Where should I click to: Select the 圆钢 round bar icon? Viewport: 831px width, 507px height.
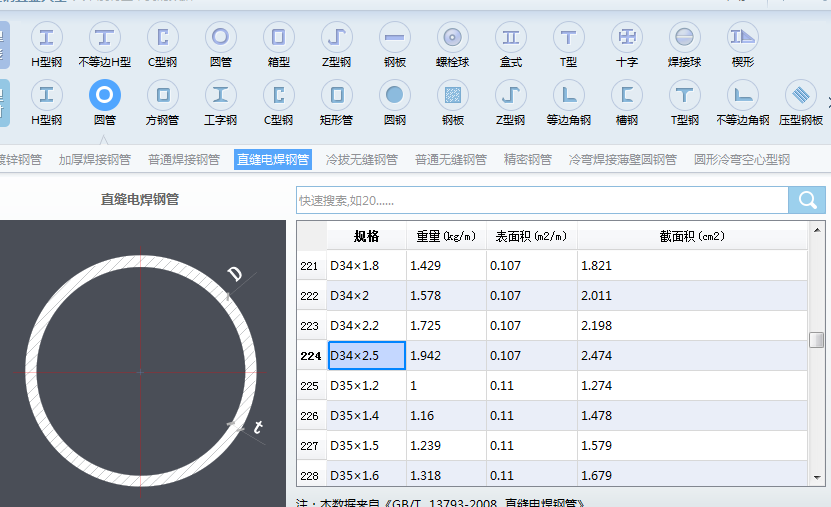click(395, 95)
